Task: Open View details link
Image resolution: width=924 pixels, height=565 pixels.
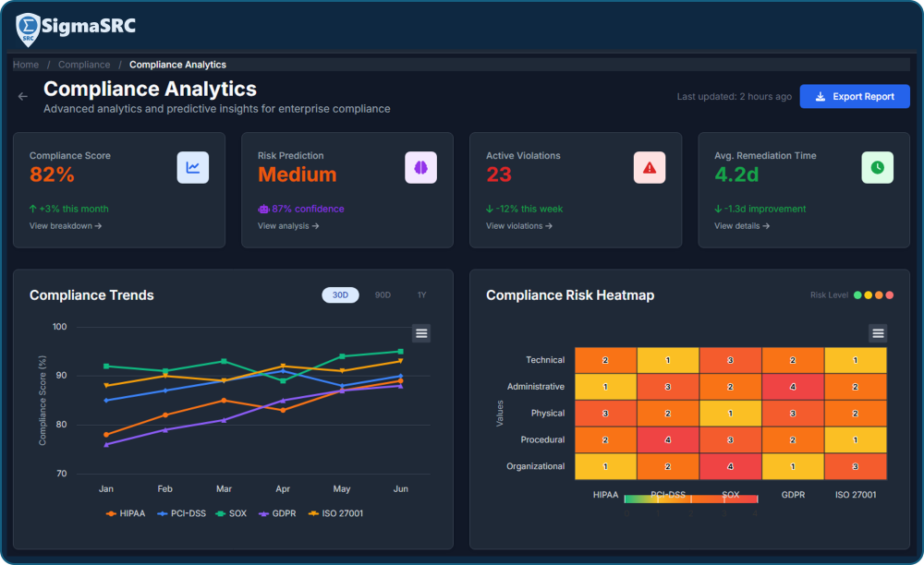Action: [742, 226]
